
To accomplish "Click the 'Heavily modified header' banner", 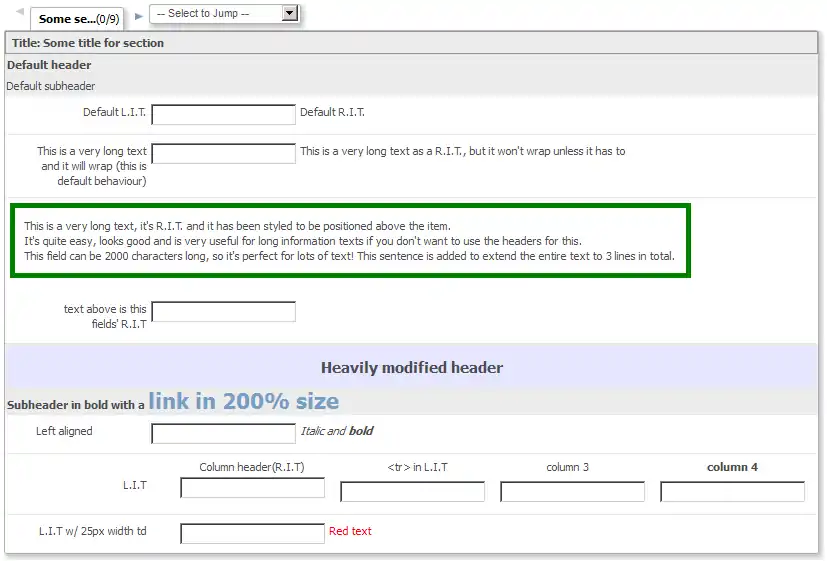I will 411,368.
